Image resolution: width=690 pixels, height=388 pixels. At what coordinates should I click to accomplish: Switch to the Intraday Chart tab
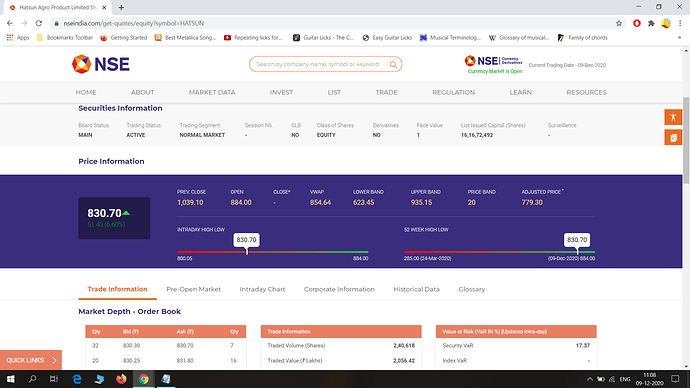pos(262,289)
